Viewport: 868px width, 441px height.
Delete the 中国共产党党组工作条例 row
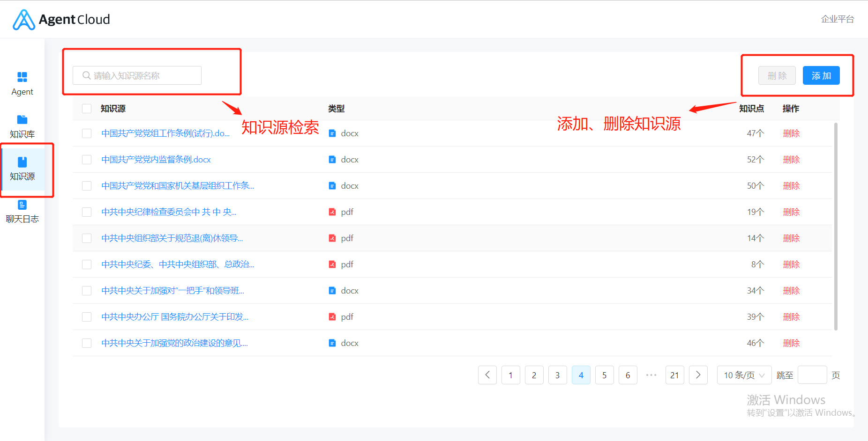(791, 133)
